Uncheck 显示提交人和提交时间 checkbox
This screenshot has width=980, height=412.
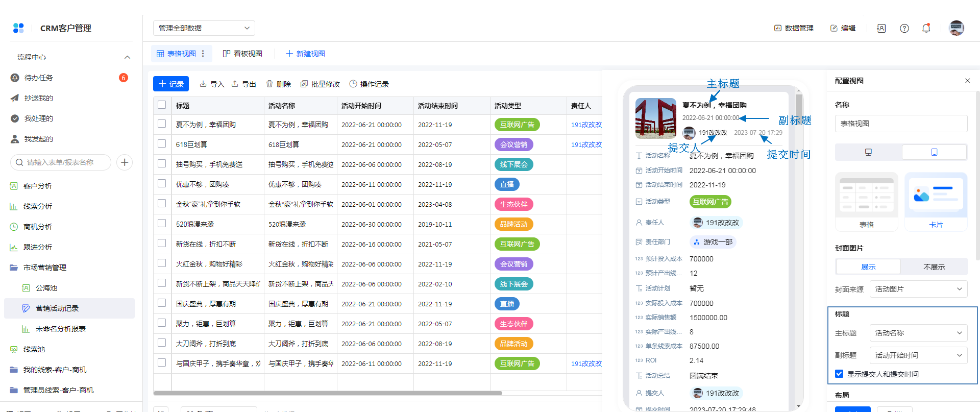pyautogui.click(x=839, y=374)
